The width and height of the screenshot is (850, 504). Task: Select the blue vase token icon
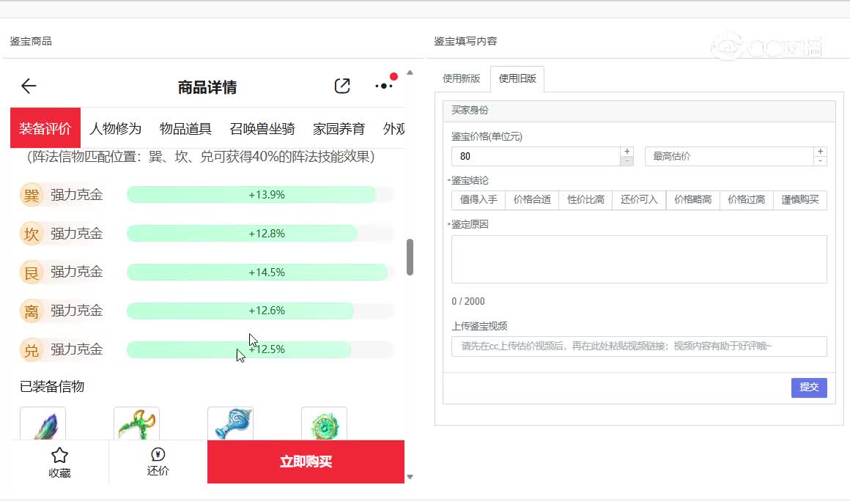(x=231, y=425)
